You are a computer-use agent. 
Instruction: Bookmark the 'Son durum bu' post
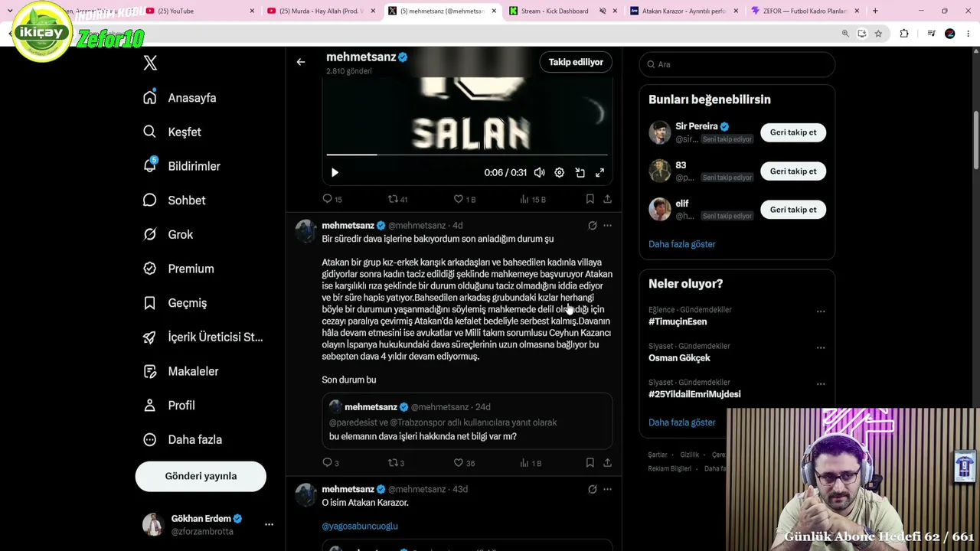click(590, 463)
